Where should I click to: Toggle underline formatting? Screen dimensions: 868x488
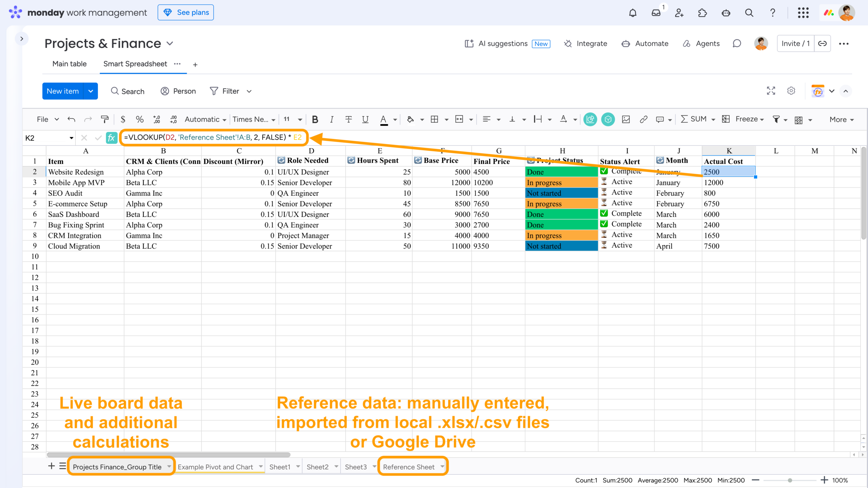point(365,119)
